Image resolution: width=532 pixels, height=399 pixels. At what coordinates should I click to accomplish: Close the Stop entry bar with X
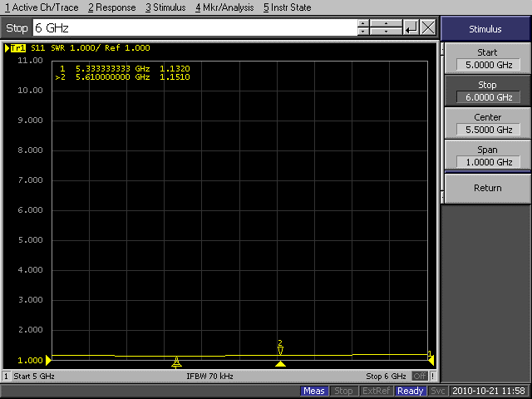(x=428, y=27)
